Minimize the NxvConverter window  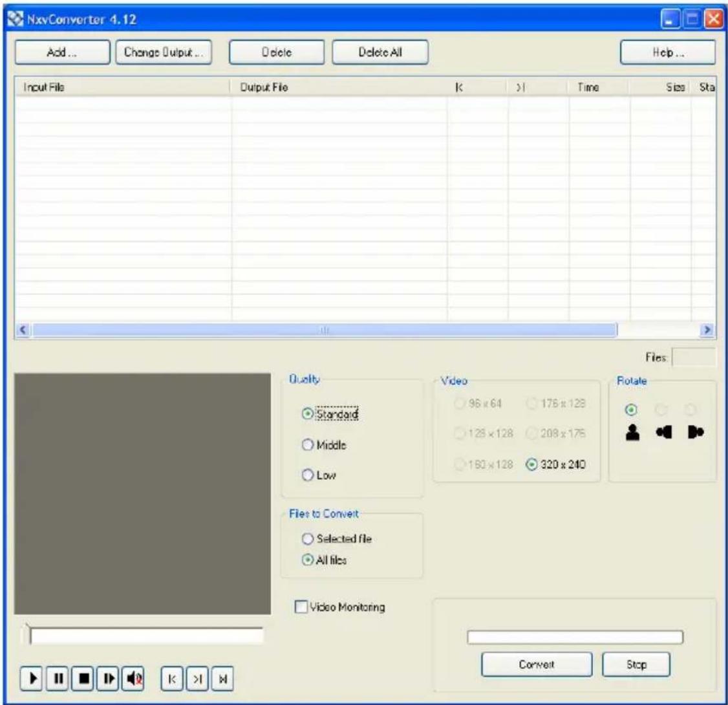tap(670, 19)
